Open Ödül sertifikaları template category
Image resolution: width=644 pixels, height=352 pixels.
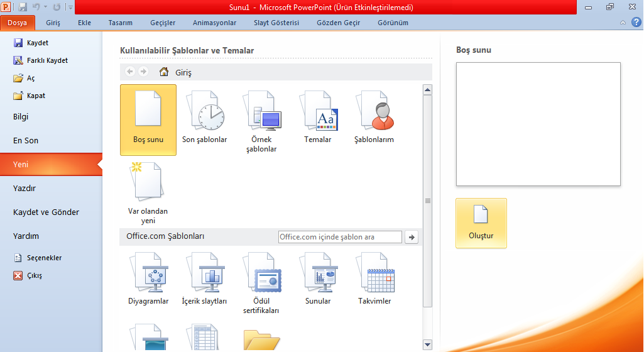261,283
